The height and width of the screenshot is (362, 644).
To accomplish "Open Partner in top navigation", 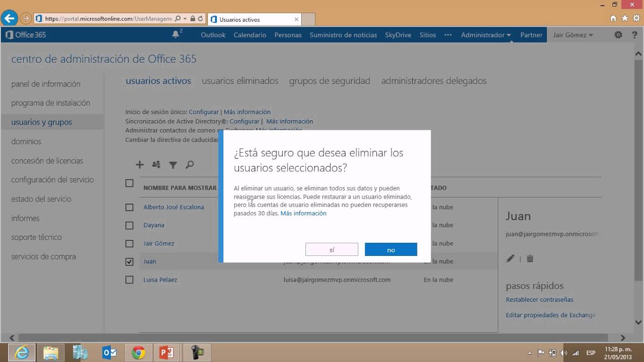I will [x=531, y=35].
